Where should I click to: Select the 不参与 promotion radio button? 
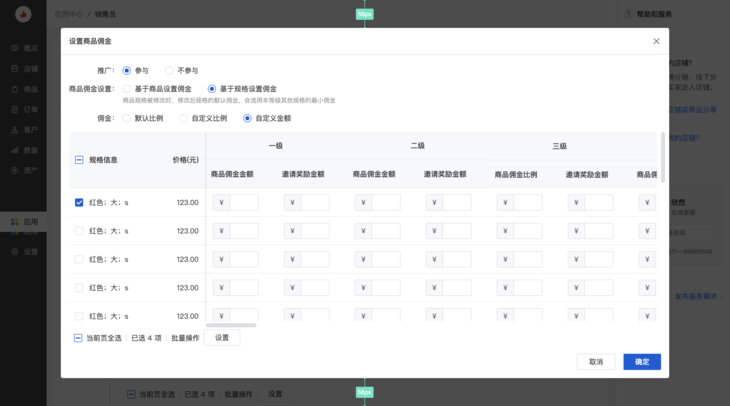(169, 71)
